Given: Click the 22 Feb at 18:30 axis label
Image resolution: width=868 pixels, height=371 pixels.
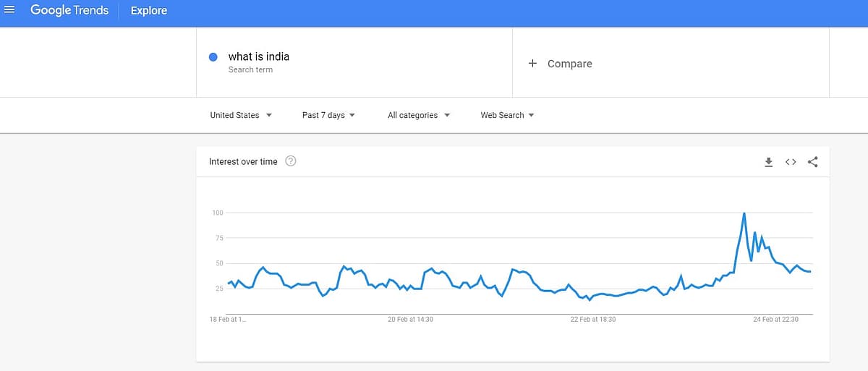Looking at the screenshot, I should pyautogui.click(x=594, y=319).
